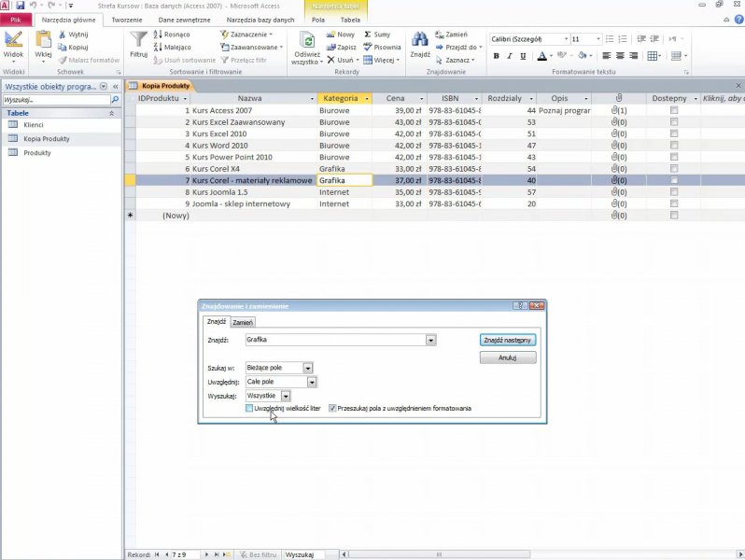Enable Uwzględnij wielkość liter checkbox

[x=249, y=408]
